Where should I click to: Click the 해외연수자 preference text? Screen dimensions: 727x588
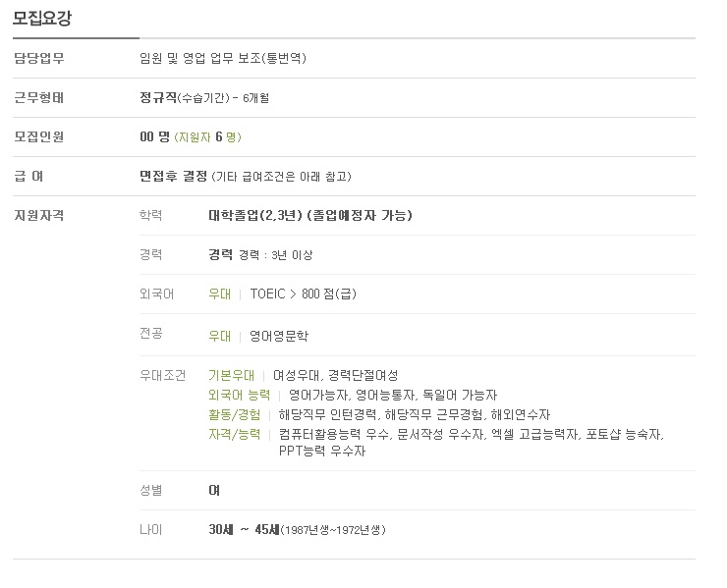point(519,414)
